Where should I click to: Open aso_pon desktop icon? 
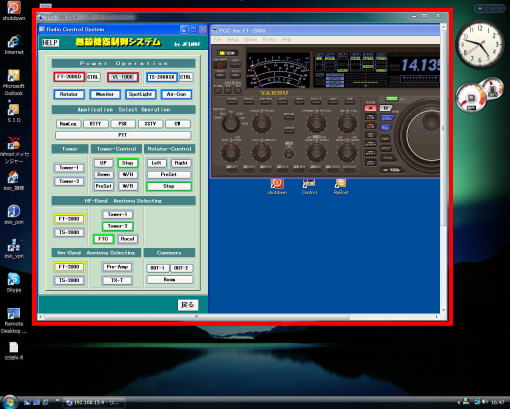[14, 215]
